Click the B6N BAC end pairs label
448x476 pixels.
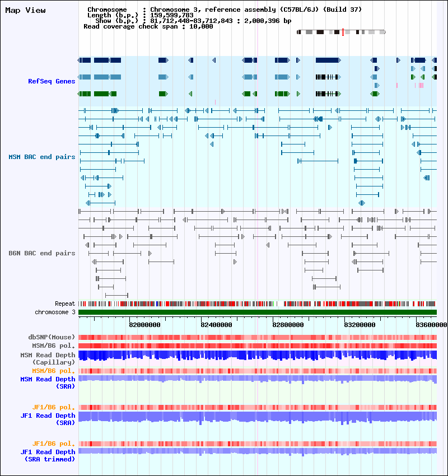42,253
